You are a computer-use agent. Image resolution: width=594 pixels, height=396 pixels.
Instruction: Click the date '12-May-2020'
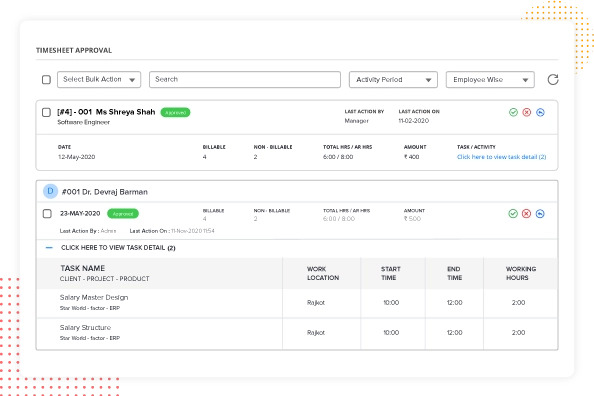tap(77, 157)
